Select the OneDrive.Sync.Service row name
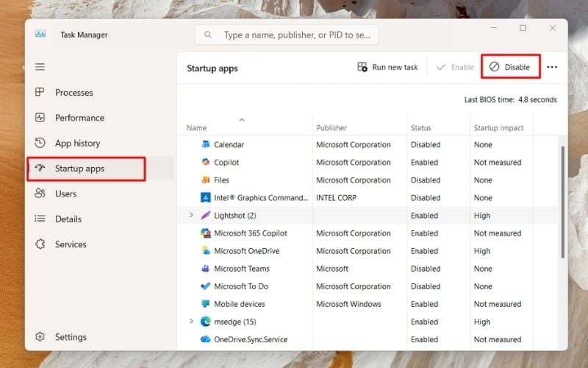588x368 pixels. 251,339
